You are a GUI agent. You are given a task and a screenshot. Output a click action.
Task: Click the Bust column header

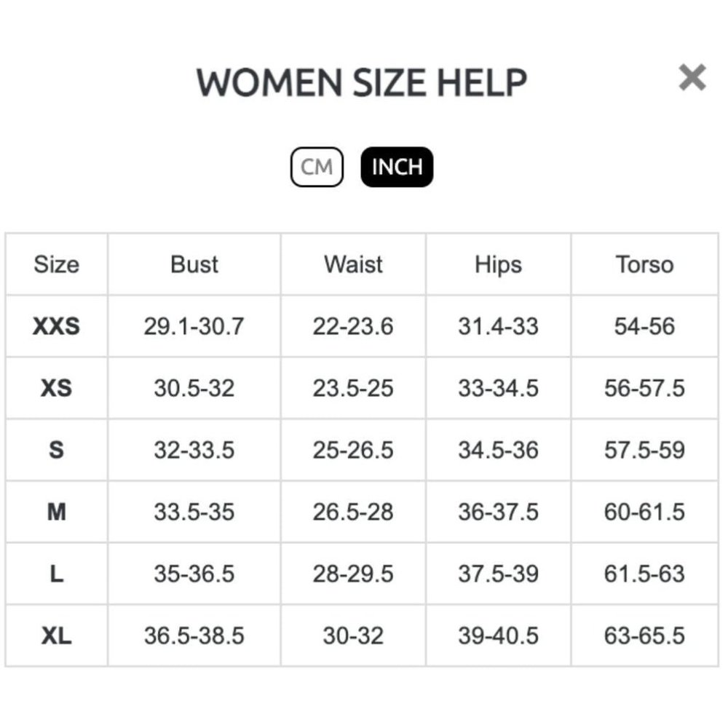[194, 264]
